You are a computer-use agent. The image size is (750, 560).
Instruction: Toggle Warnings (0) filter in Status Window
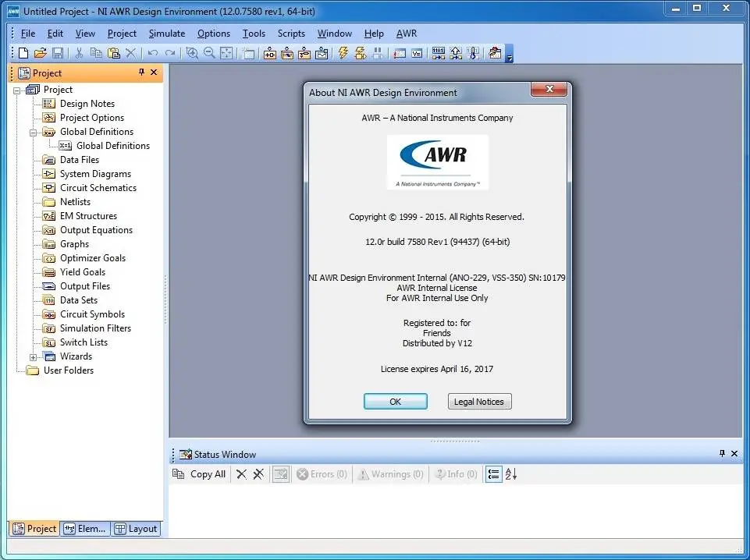pos(391,474)
